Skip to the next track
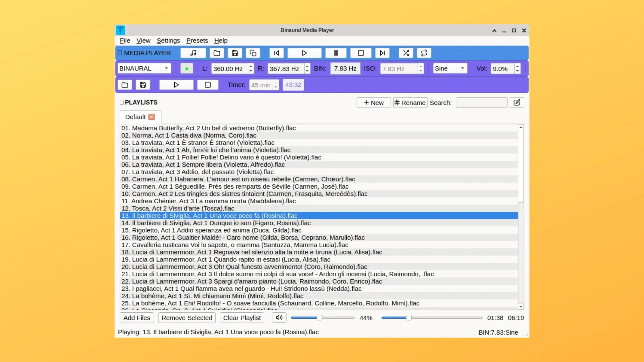The image size is (644, 362). (x=382, y=53)
